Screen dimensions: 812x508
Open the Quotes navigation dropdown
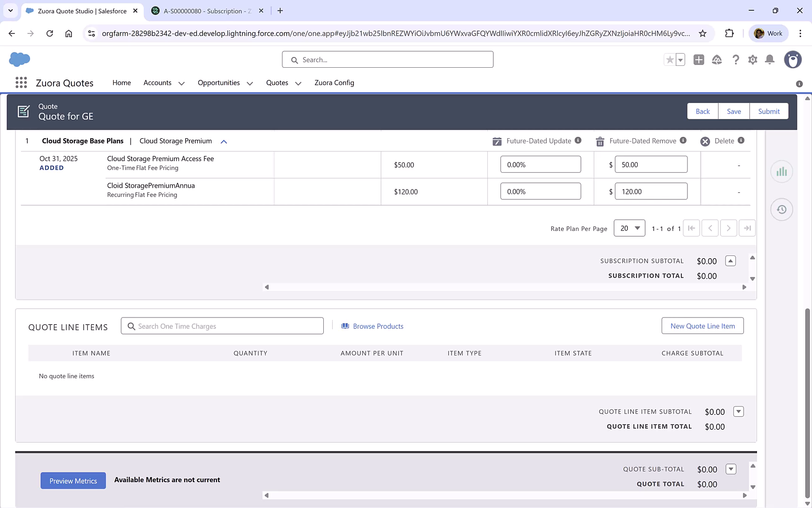click(x=298, y=83)
